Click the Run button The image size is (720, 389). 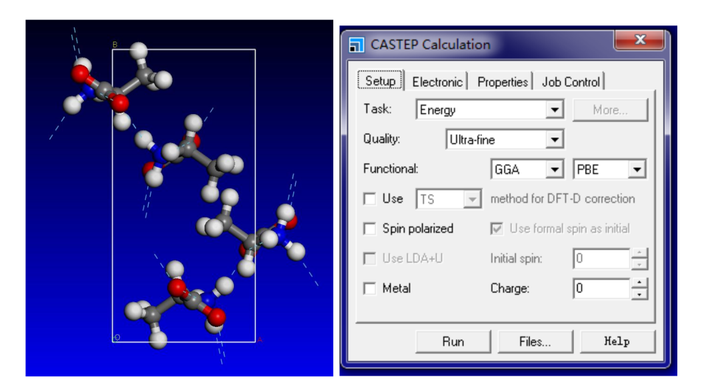453,342
